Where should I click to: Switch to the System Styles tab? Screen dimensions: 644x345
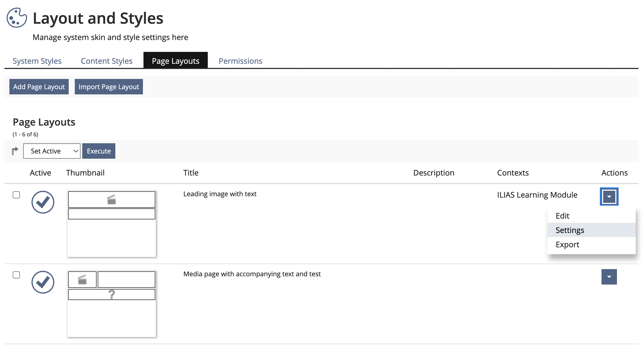[37, 61]
